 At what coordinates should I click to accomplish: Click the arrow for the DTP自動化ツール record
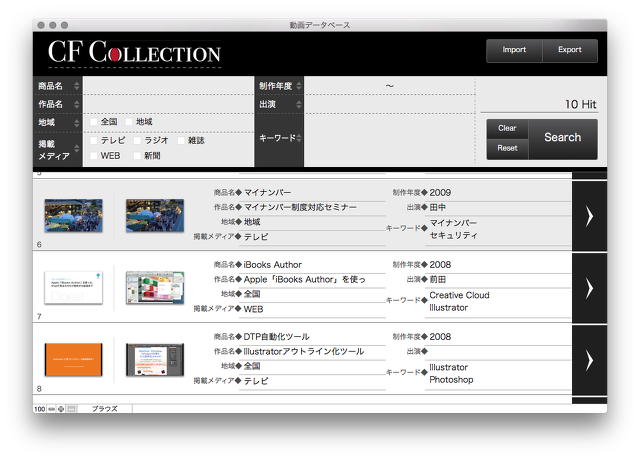point(589,359)
